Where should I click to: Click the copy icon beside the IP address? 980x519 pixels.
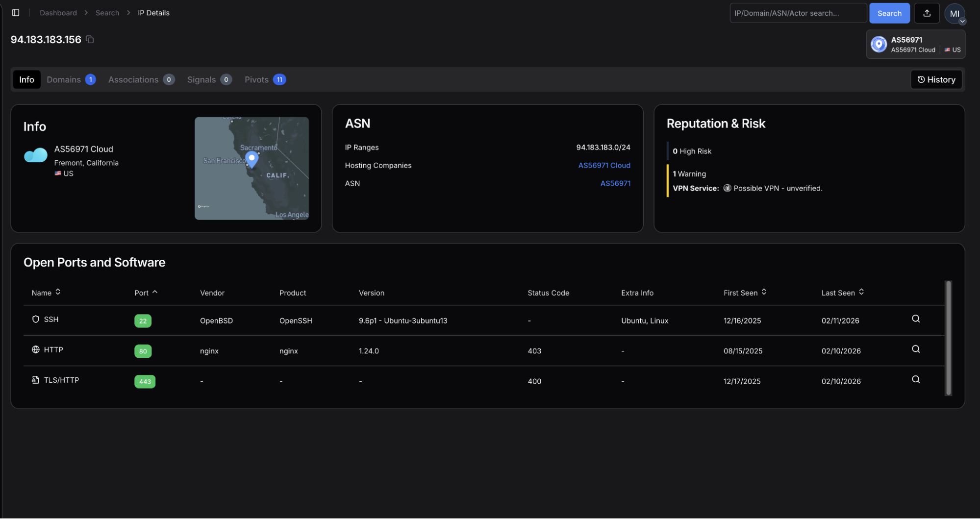[x=90, y=39]
